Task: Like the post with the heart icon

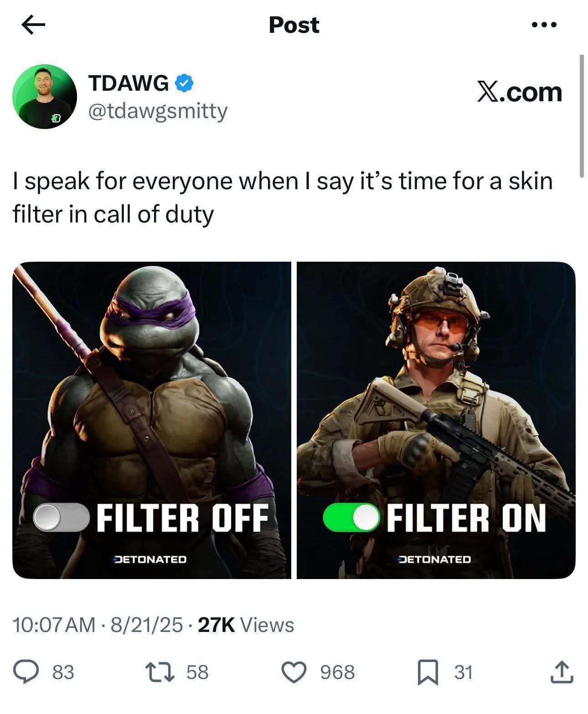Action: pos(294,672)
